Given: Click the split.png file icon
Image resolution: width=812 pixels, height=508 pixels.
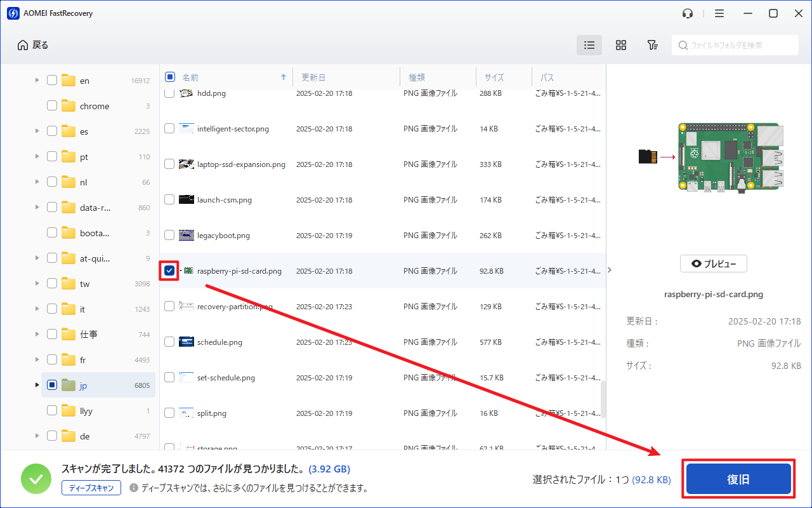Looking at the screenshot, I should [x=187, y=413].
